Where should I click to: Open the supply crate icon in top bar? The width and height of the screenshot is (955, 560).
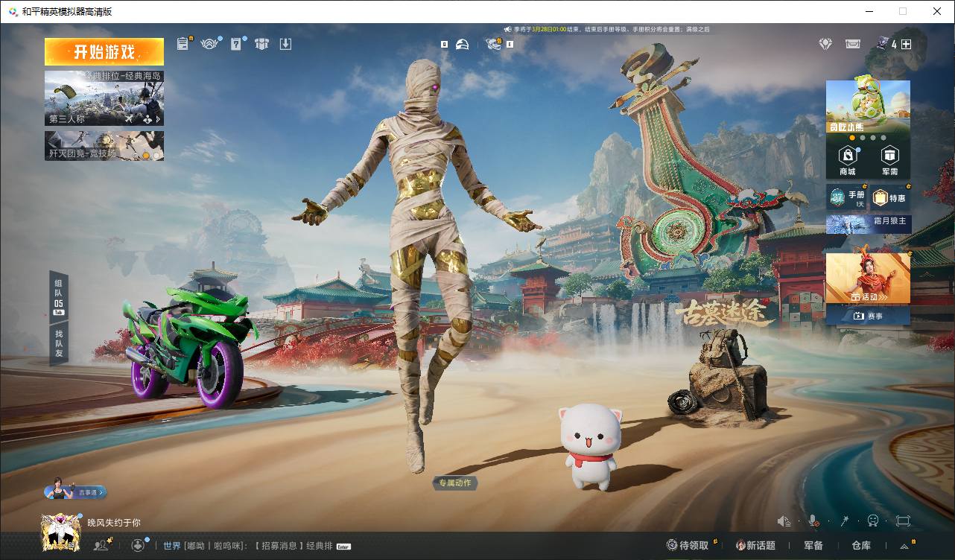pos(261,44)
